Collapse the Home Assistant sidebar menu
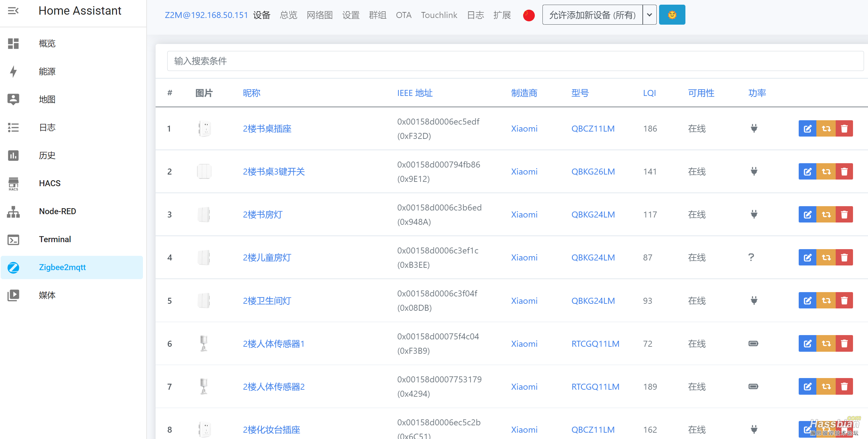This screenshot has height=439, width=868. pyautogui.click(x=13, y=11)
